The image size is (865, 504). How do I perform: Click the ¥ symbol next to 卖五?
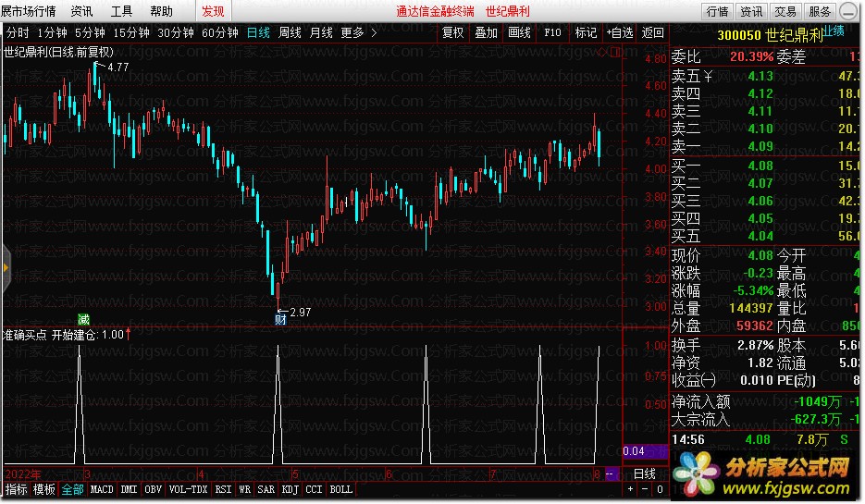point(708,76)
